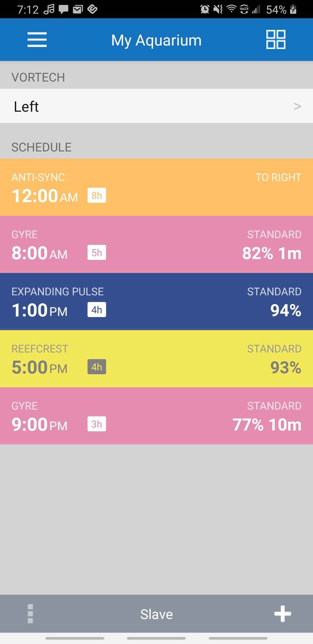Screen dimensions: 313x644
Task: Open the Gyre 9:00 PM schedule entry
Action: pos(156,416)
